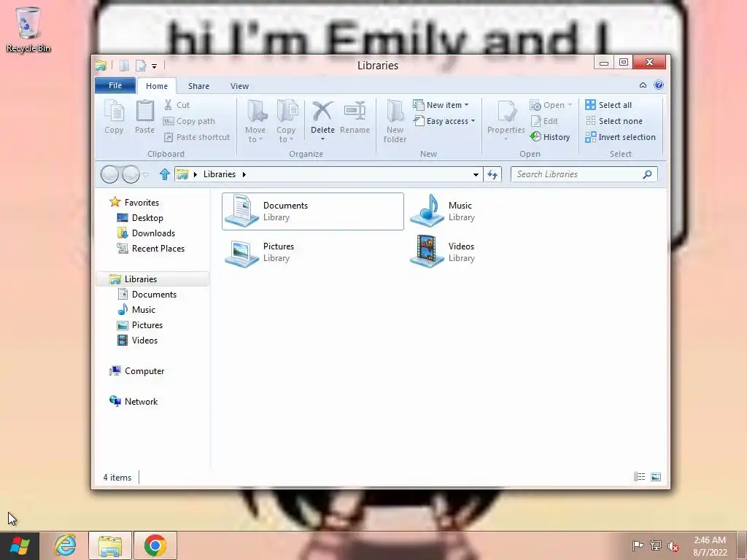The height and width of the screenshot is (560, 747).
Task: Click the Up one level arrow
Action: [x=165, y=174]
